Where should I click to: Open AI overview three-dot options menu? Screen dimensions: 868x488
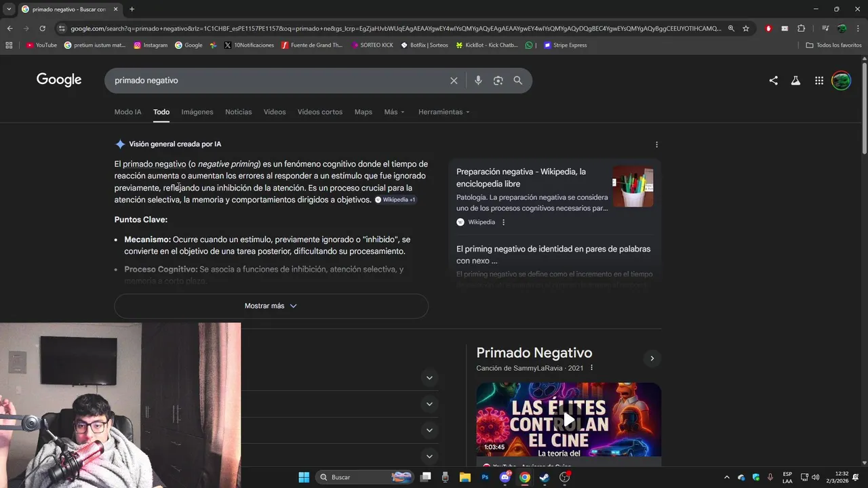coord(656,144)
